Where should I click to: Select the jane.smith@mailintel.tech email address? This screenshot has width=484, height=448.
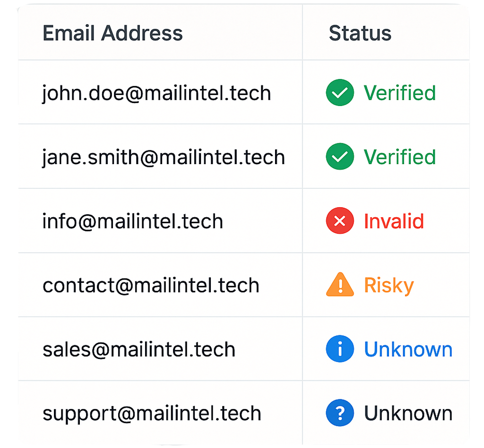click(164, 157)
